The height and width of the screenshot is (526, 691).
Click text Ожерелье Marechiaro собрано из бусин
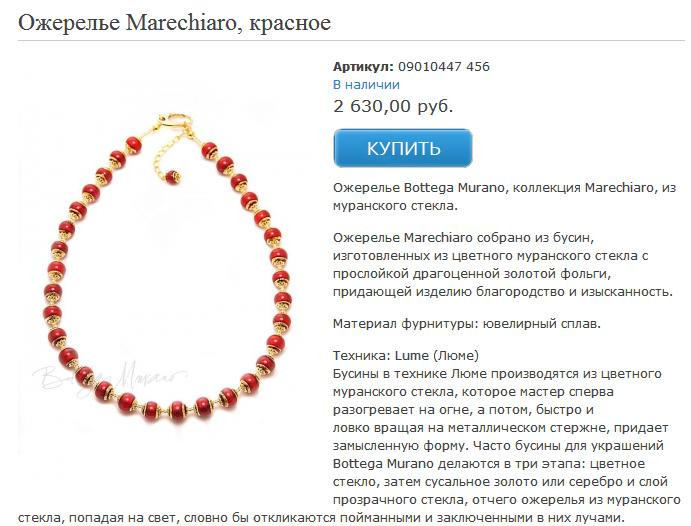[464, 237]
